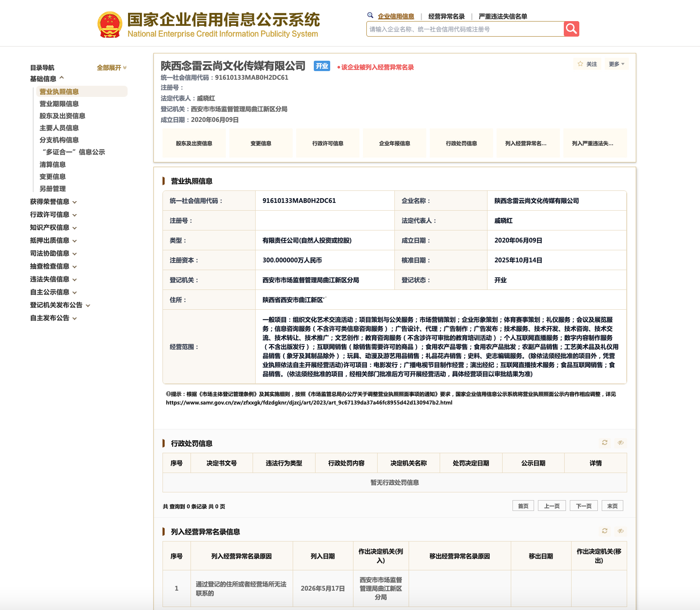The image size is (700, 610).
Task: Open the samr.gov.cn notice URL
Action: click(x=309, y=402)
